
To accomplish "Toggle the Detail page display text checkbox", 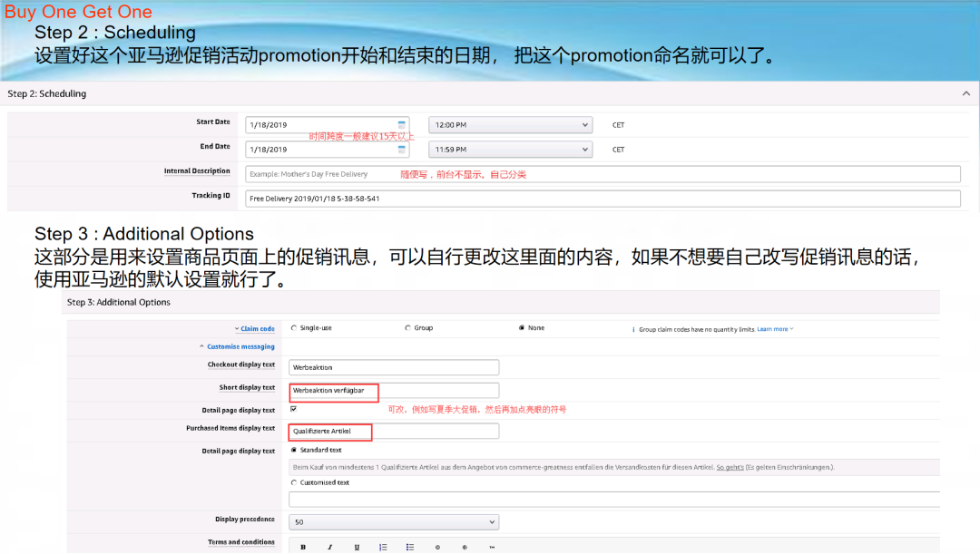I will [x=294, y=409].
